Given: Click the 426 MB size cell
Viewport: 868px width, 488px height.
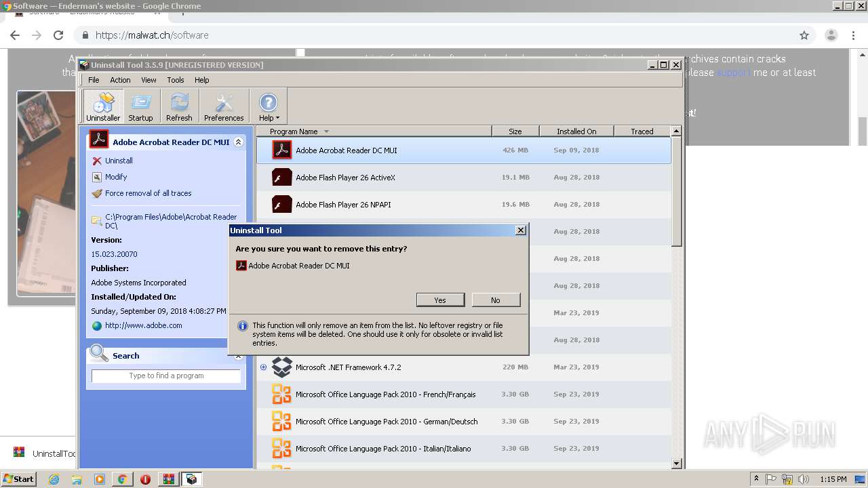Looking at the screenshot, I should (x=515, y=150).
